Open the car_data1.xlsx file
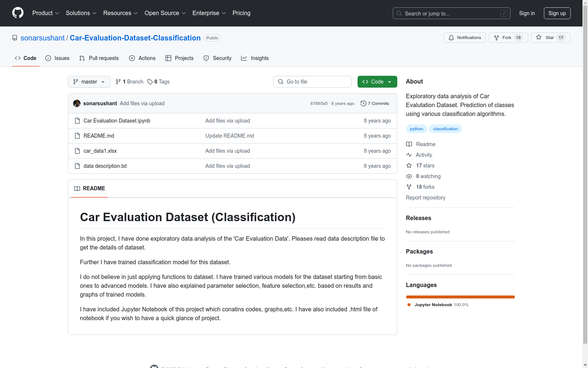Image resolution: width=588 pixels, height=368 pixels. tap(100, 151)
